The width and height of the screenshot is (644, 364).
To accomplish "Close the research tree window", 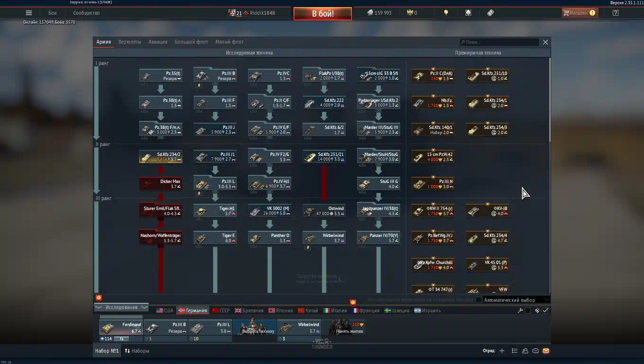I will pyautogui.click(x=546, y=42).
